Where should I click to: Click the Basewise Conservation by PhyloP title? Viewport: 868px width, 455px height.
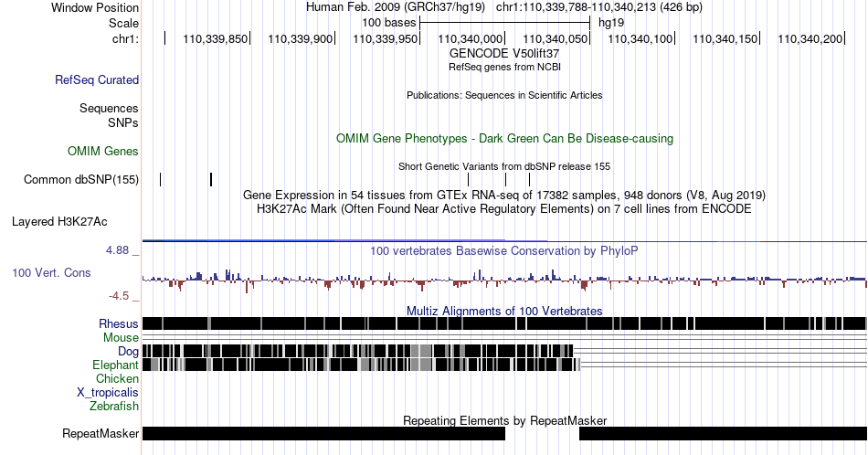504,250
